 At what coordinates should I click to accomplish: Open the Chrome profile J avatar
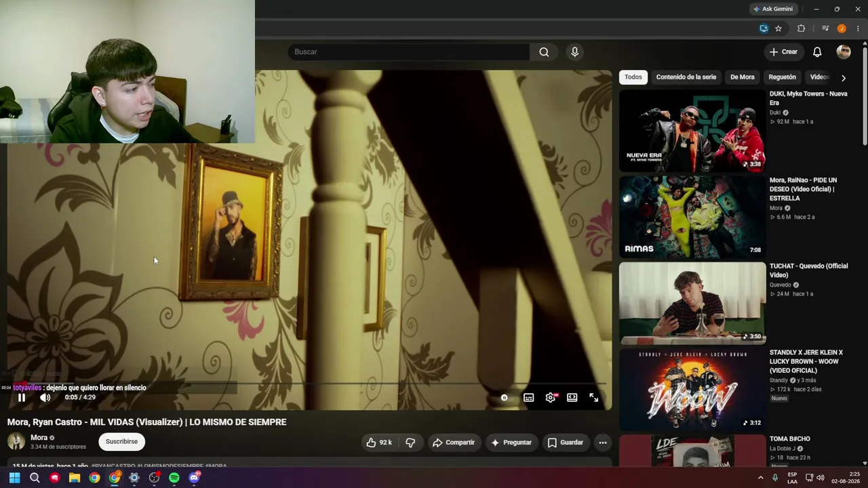[842, 28]
